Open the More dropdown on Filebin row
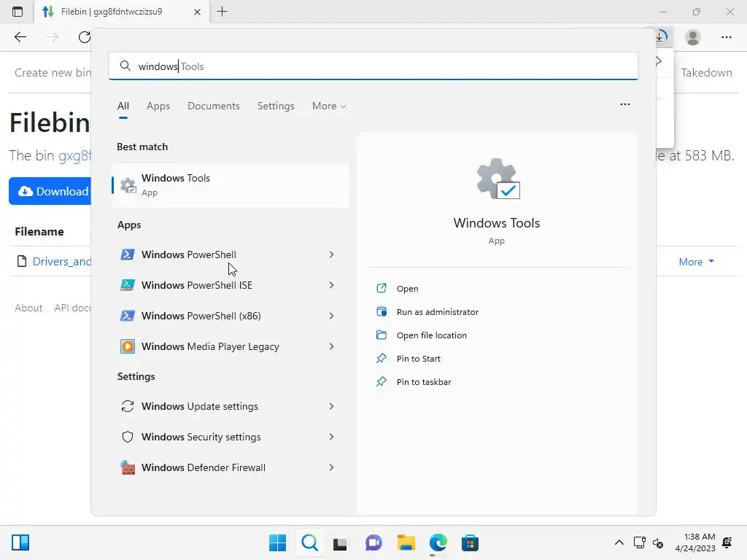The width and height of the screenshot is (747, 560). [x=696, y=262]
